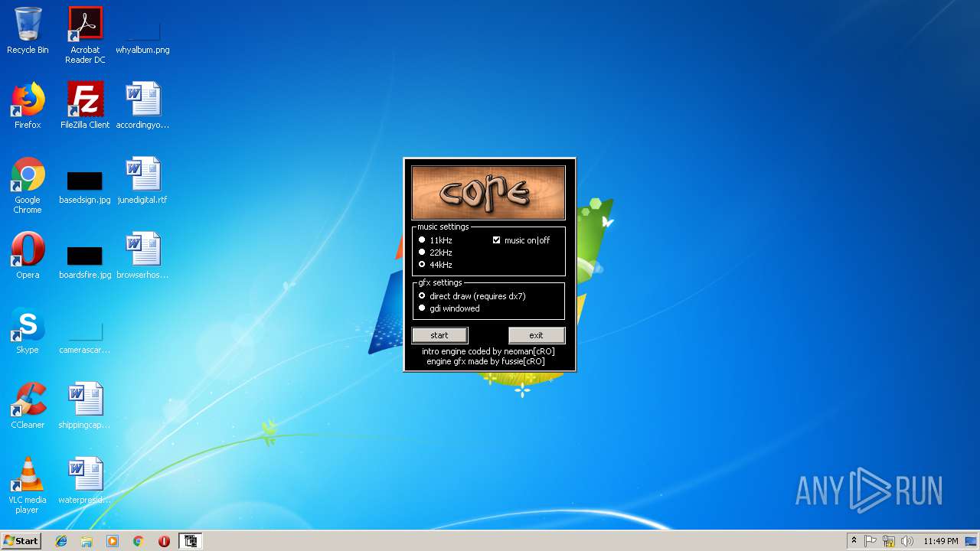Show hidden tray icons arrow
The image size is (980, 551).
tap(854, 541)
